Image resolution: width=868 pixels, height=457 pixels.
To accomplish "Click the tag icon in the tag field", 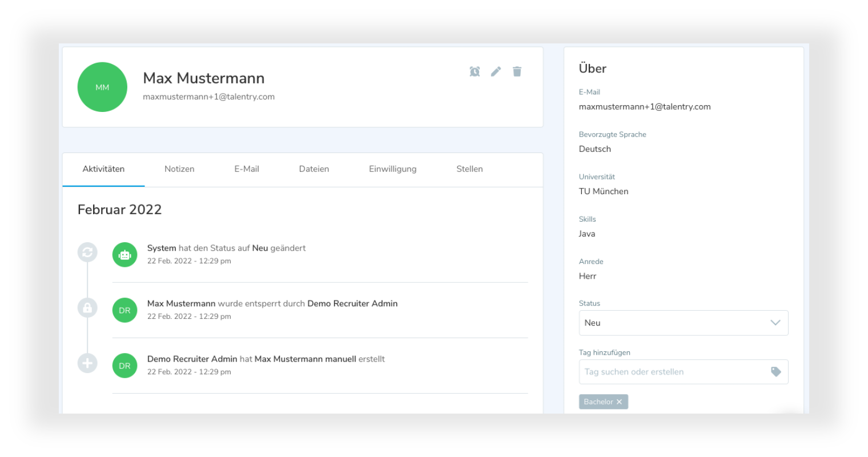I will (775, 372).
